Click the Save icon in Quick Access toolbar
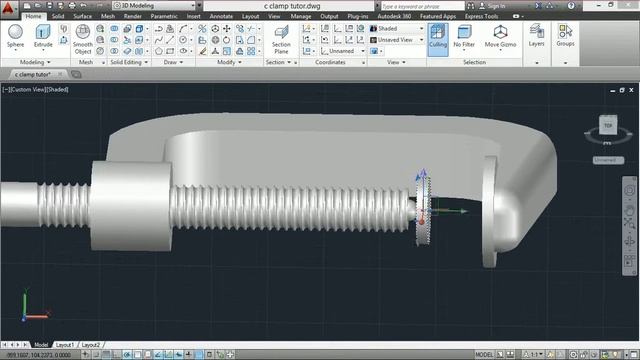This screenshot has width=640, height=360. click(x=49, y=6)
